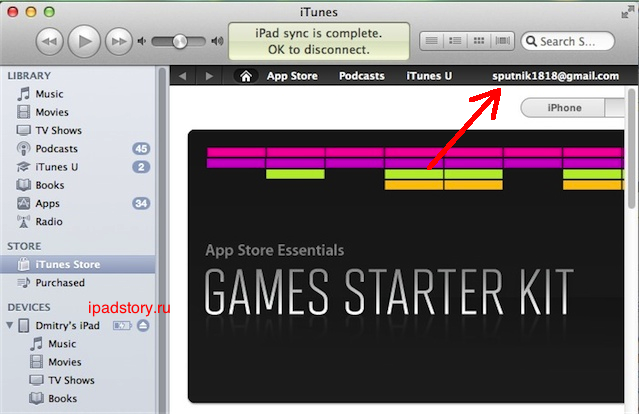Open the App Store tab

[292, 76]
